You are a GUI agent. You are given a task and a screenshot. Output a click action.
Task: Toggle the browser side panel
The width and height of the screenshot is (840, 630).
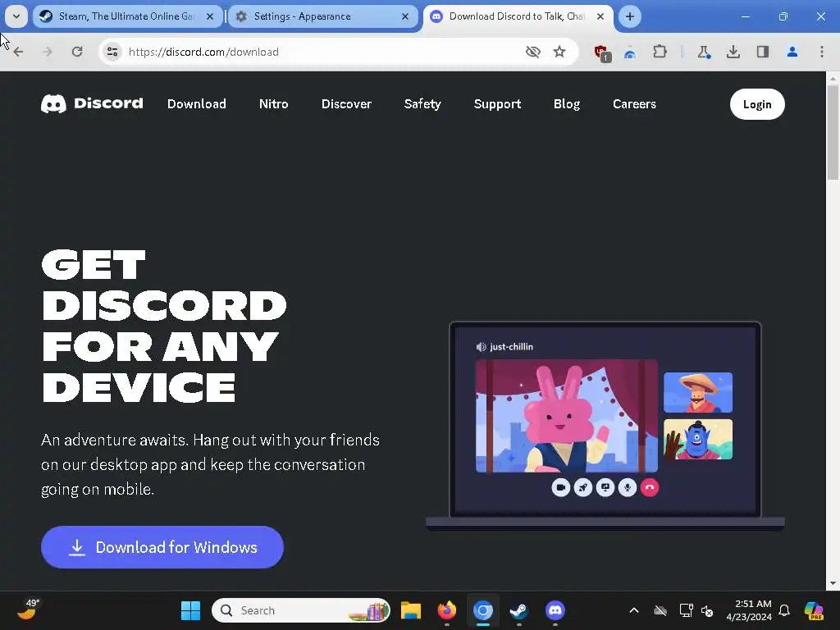tap(762, 52)
